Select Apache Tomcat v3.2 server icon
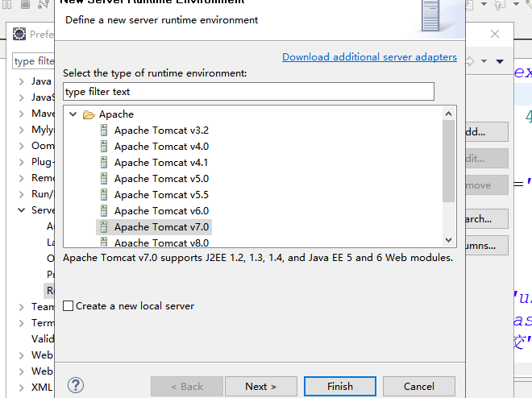The height and width of the screenshot is (398, 532). tap(104, 131)
